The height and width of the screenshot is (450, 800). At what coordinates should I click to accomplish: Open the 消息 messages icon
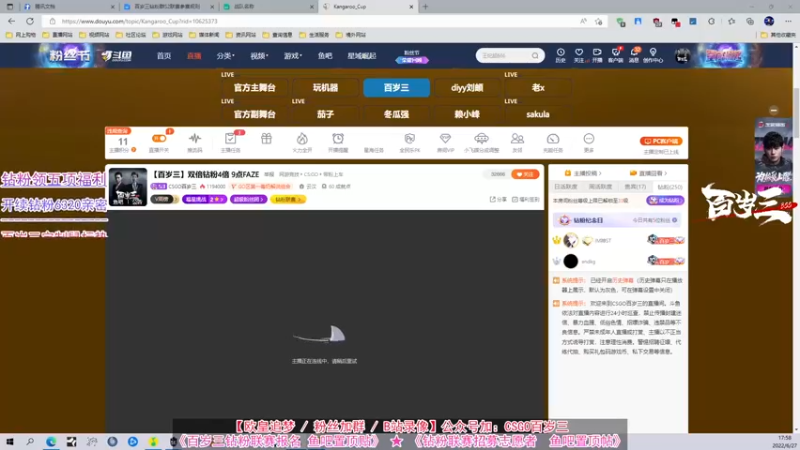click(634, 53)
